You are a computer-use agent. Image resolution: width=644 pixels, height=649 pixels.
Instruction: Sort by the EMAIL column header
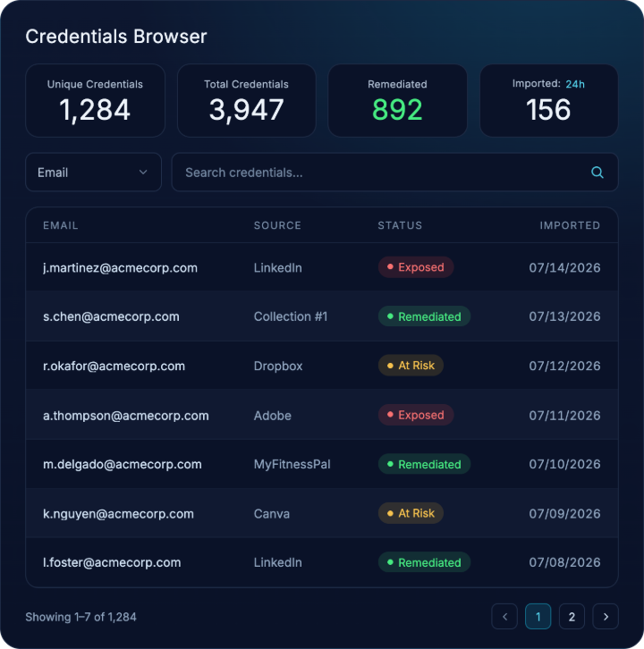click(x=61, y=225)
